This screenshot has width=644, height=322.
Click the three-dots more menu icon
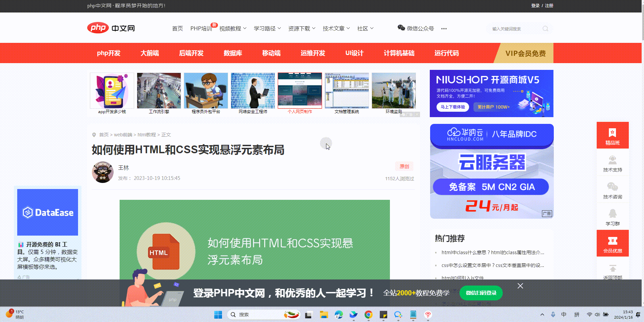click(x=444, y=29)
